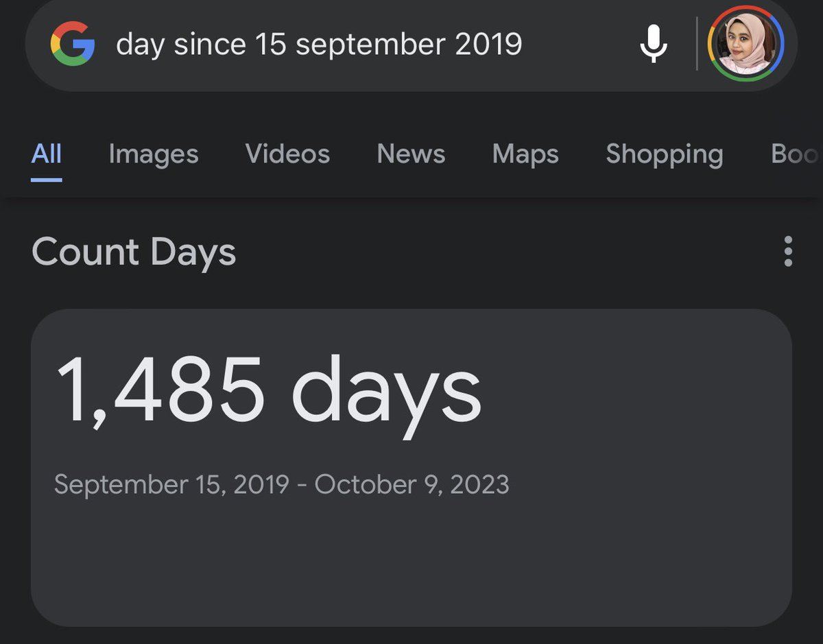The image size is (823, 644).
Task: Click blank space after the search query
Action: pos(576,45)
